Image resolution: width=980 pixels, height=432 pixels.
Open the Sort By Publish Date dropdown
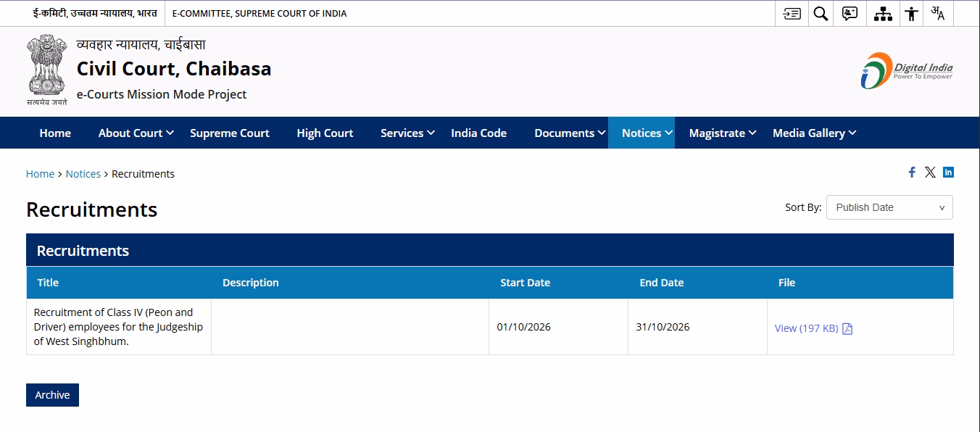[889, 207]
